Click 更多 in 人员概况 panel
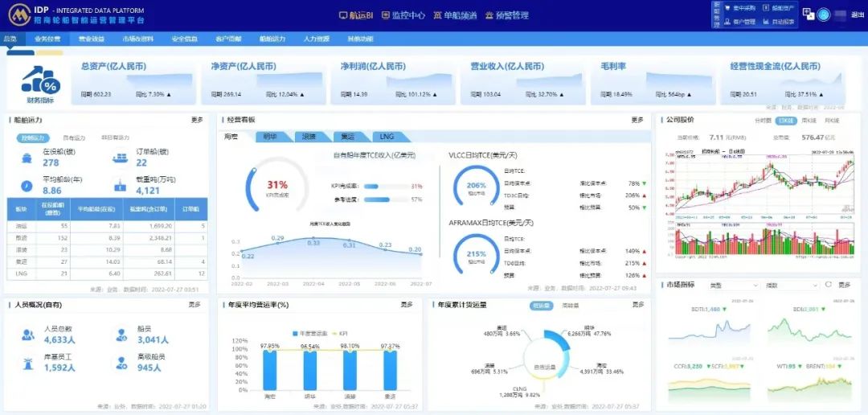 click(x=194, y=305)
